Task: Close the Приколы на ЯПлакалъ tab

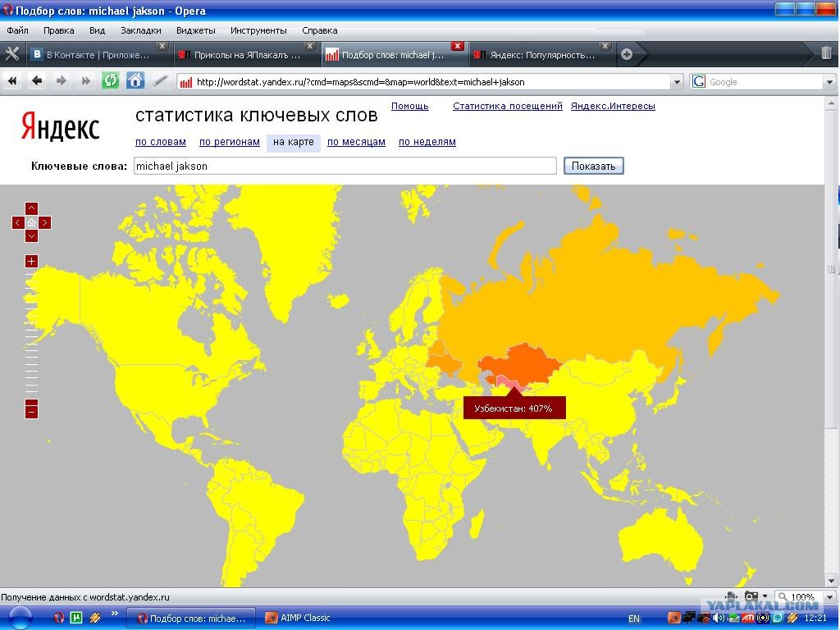Action: click(309, 46)
